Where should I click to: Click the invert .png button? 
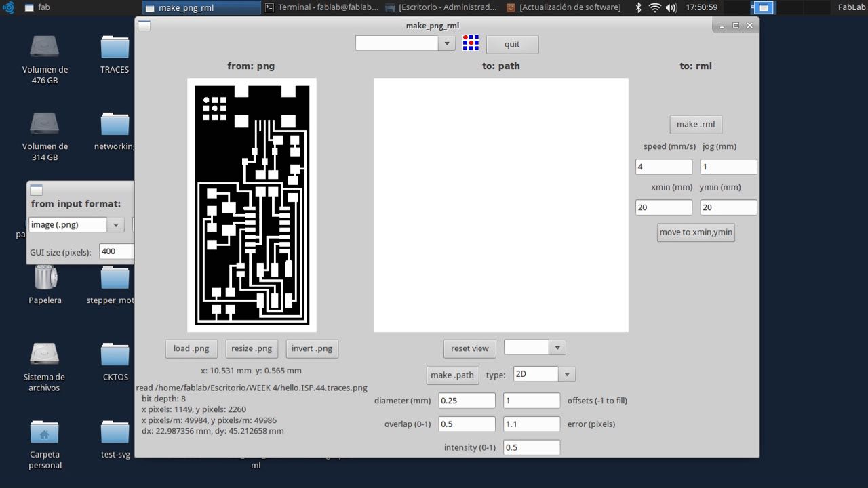[x=312, y=348]
